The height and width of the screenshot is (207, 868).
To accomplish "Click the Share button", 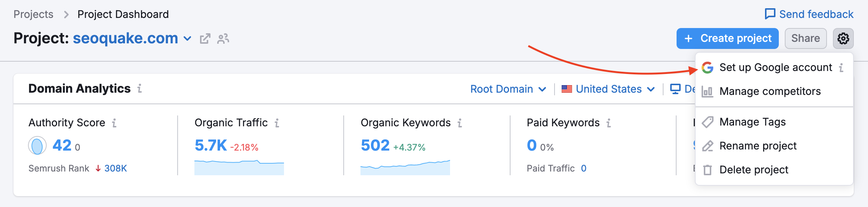I will pos(806,38).
